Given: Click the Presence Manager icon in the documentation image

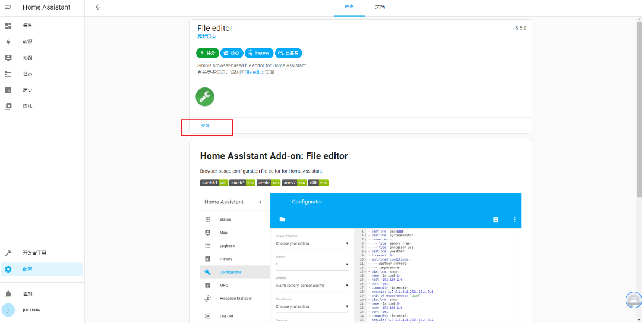Looking at the screenshot, I should 207,298.
